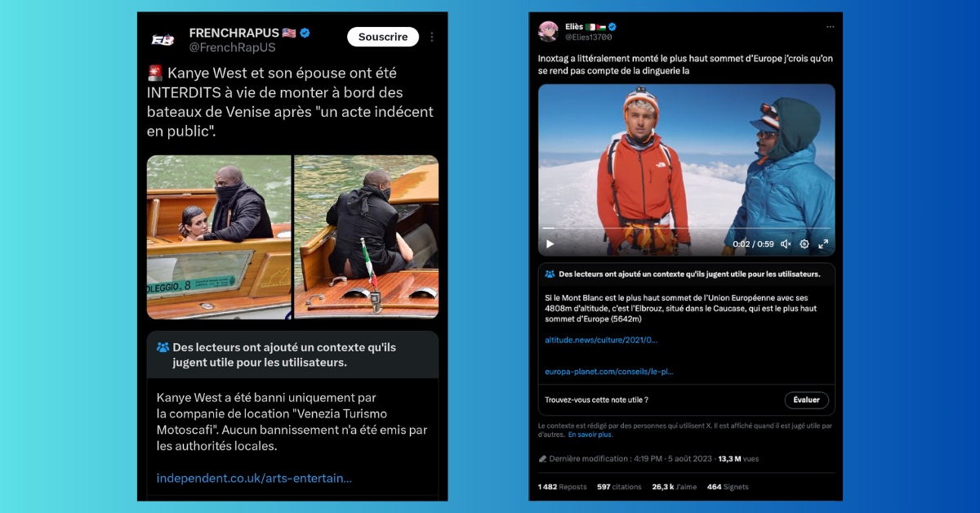
Task: Open Eliès profile avatar
Action: point(549,31)
